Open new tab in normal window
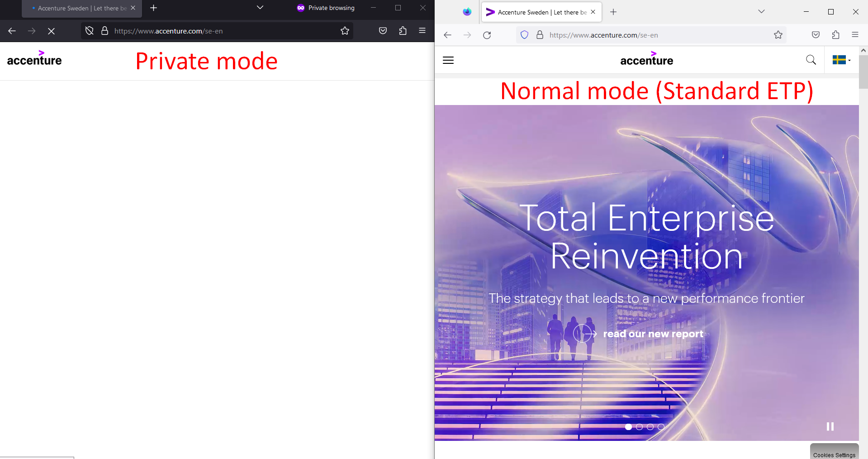Image resolution: width=868 pixels, height=459 pixels. point(613,12)
